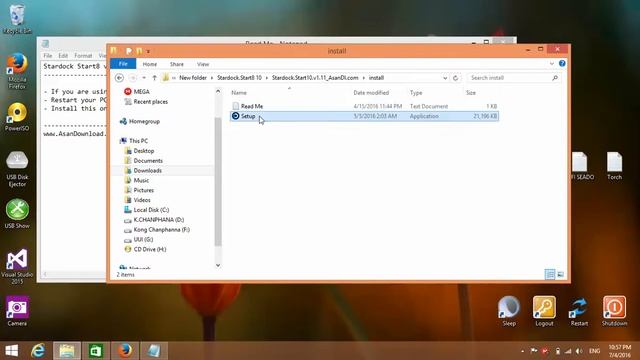The width and height of the screenshot is (640, 360).
Task: Select Desktop under This PC
Action: click(144, 151)
